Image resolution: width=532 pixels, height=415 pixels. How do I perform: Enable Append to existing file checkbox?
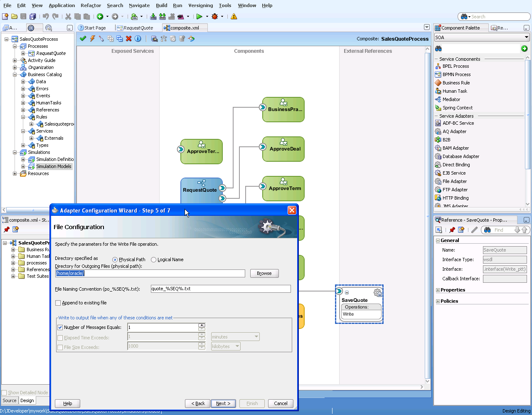(58, 303)
